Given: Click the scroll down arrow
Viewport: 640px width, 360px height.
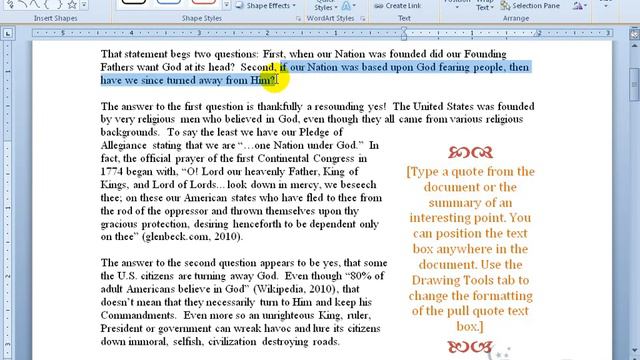Looking at the screenshot, I should [634, 350].
